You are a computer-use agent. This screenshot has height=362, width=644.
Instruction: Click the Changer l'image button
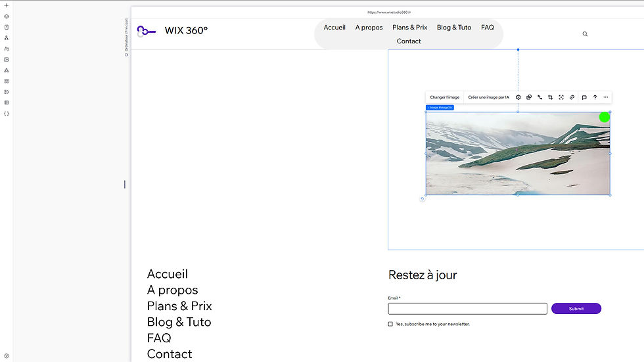[x=444, y=97]
